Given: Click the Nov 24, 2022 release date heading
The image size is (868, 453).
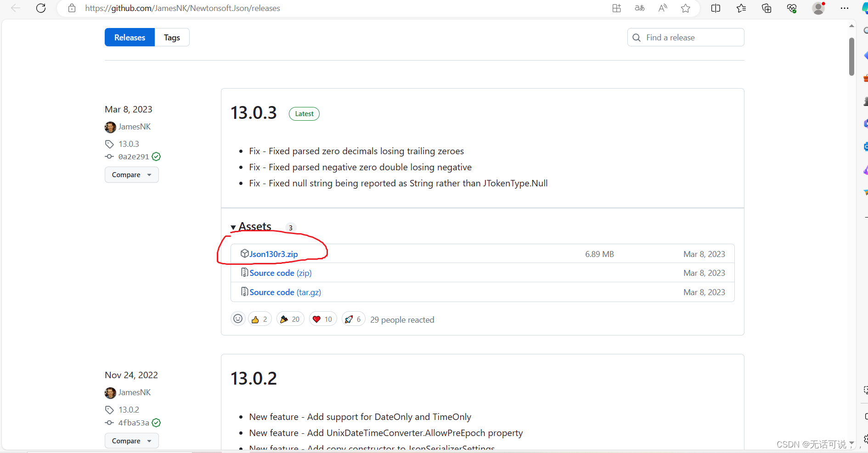Looking at the screenshot, I should (x=131, y=375).
